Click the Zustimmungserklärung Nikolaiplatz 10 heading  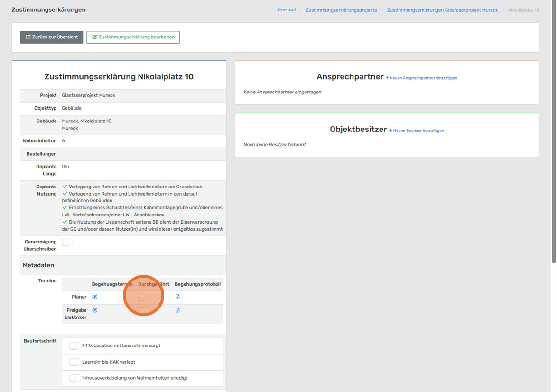pos(119,77)
